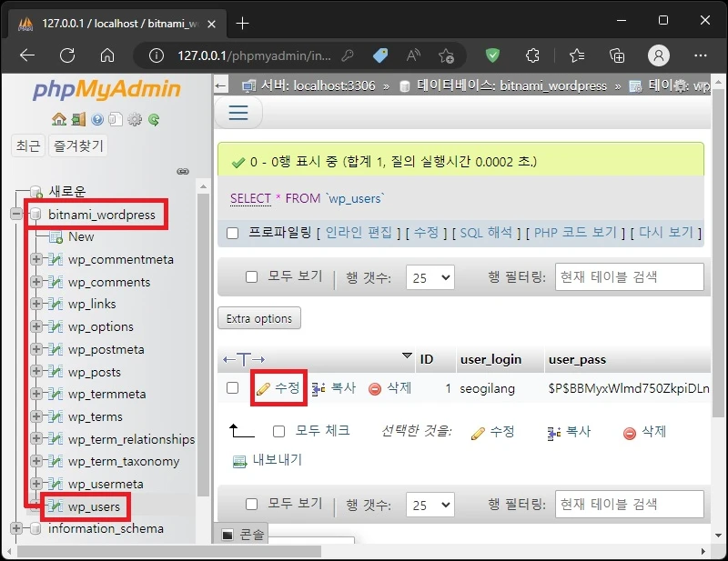Click the shopping price tag icon
The height and width of the screenshot is (561, 728).
(380, 55)
